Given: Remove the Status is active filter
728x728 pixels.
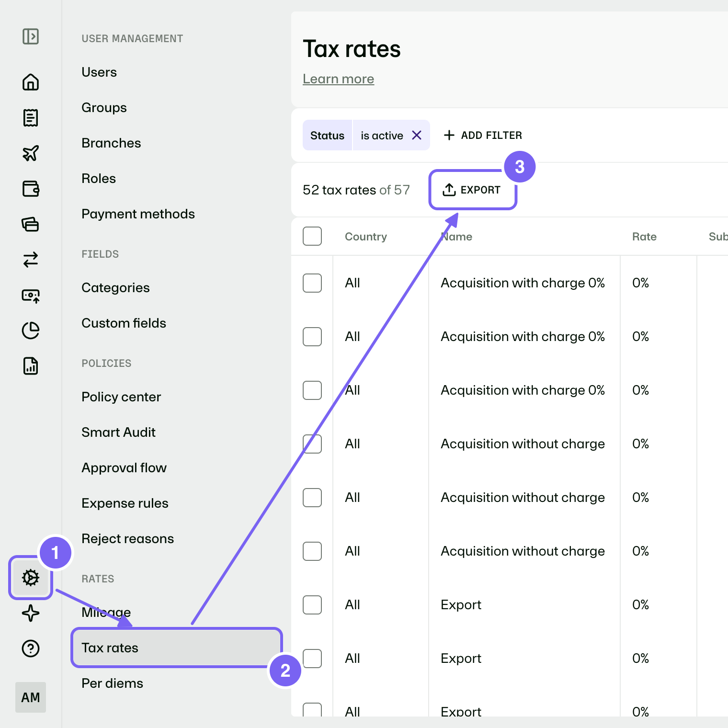Looking at the screenshot, I should click(417, 136).
